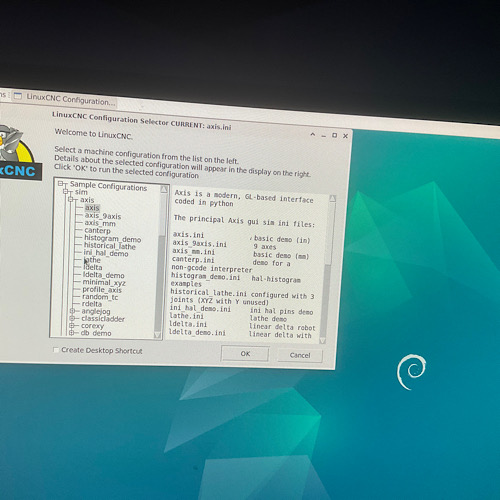The image size is (500, 500).
Task: Collapse the sim tree node
Action: pos(66,192)
